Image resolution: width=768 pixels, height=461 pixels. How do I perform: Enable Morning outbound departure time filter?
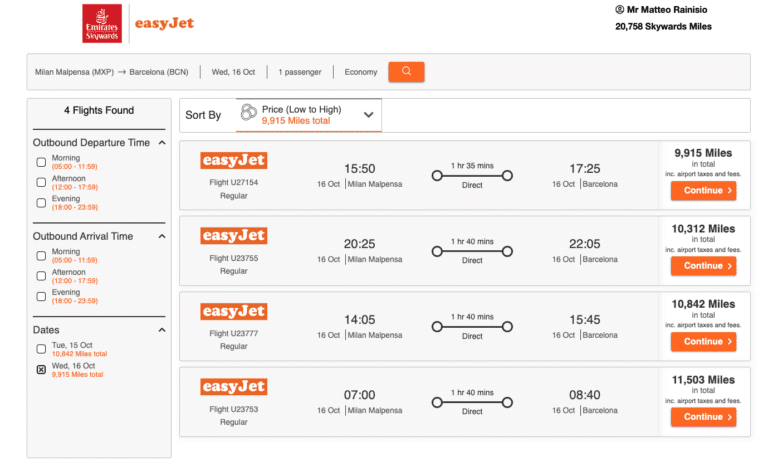click(41, 162)
